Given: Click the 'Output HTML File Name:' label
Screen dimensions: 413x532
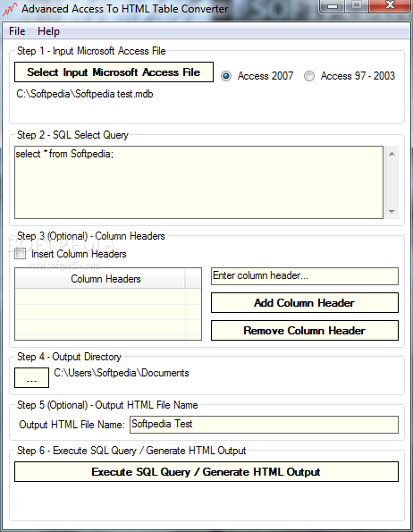Looking at the screenshot, I should click(x=72, y=425).
